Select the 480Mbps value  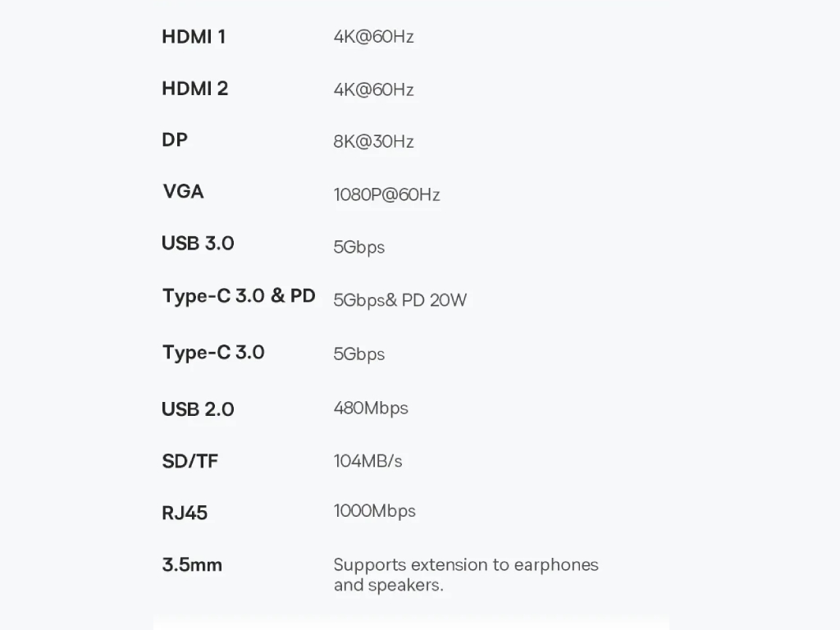tap(371, 409)
